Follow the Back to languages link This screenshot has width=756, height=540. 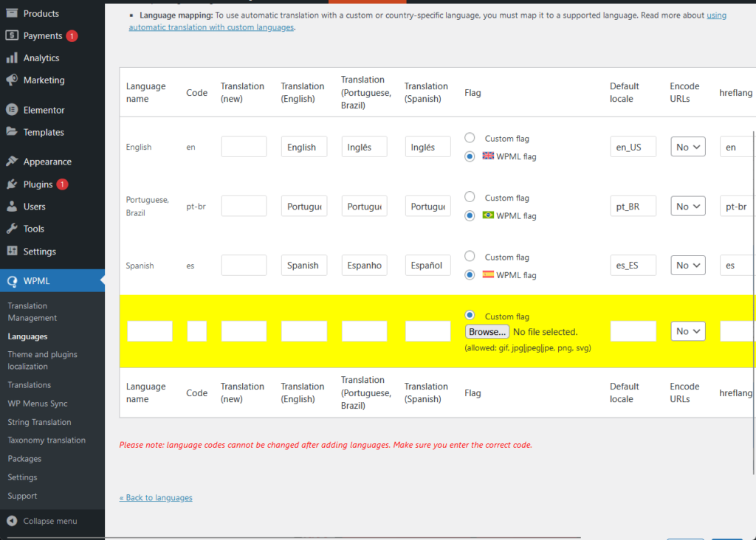tap(156, 497)
